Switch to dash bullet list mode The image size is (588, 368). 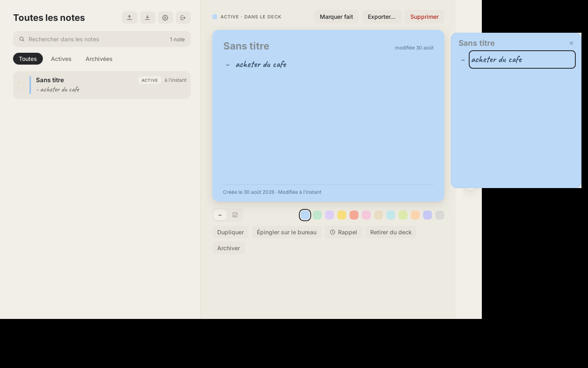pos(220,215)
